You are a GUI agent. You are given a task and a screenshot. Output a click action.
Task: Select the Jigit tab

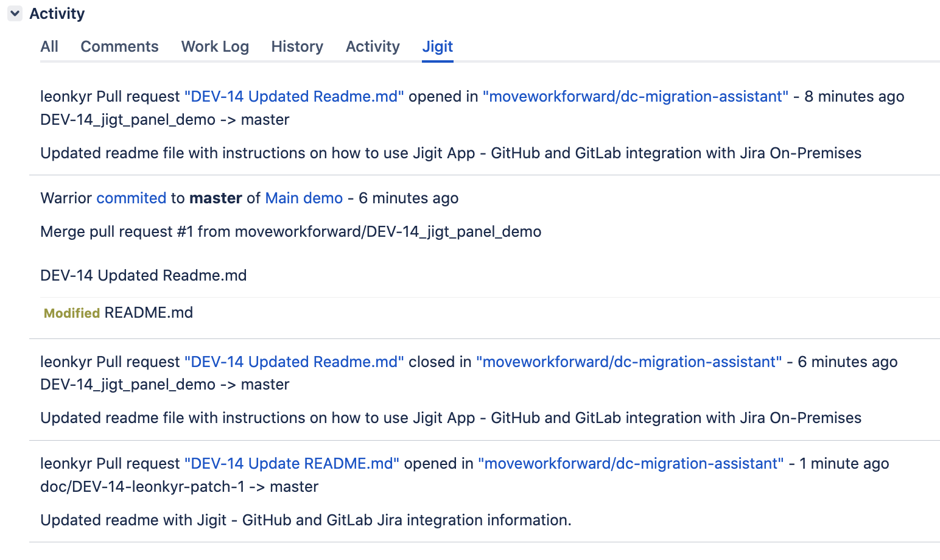click(x=437, y=46)
